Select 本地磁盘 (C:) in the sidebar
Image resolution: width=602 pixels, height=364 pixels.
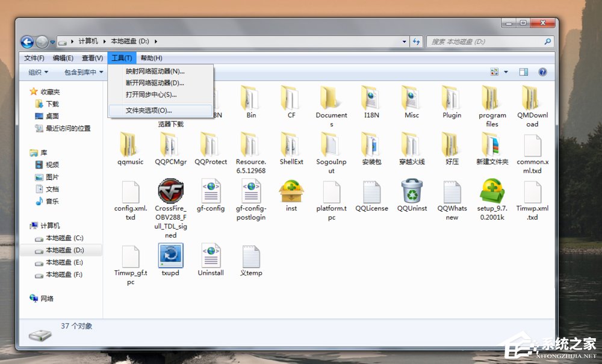(x=64, y=238)
